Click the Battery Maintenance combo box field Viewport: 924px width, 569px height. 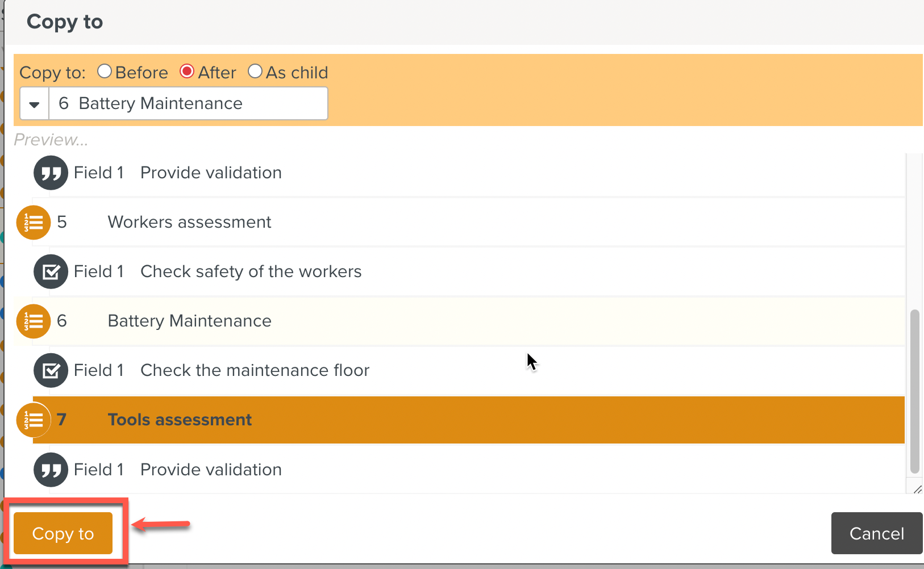point(188,104)
